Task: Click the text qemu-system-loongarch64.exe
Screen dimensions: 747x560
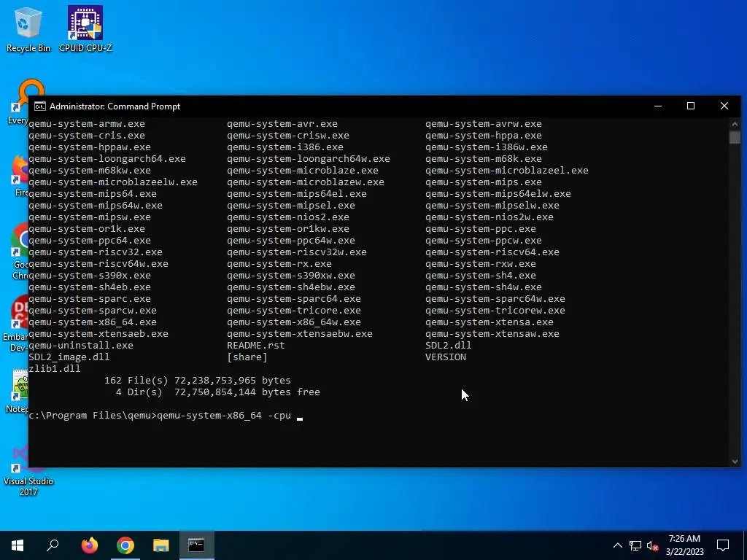Action: pyautogui.click(x=107, y=158)
